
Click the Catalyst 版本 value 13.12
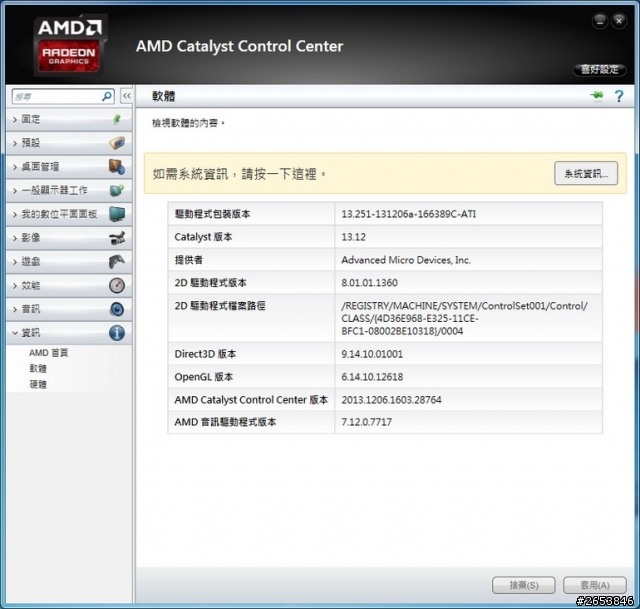pyautogui.click(x=353, y=237)
